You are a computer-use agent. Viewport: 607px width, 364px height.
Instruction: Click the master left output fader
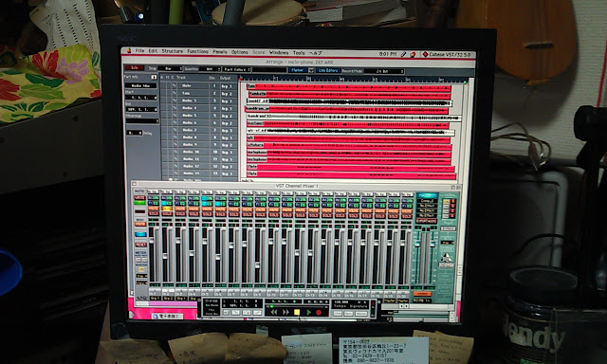tap(418, 245)
